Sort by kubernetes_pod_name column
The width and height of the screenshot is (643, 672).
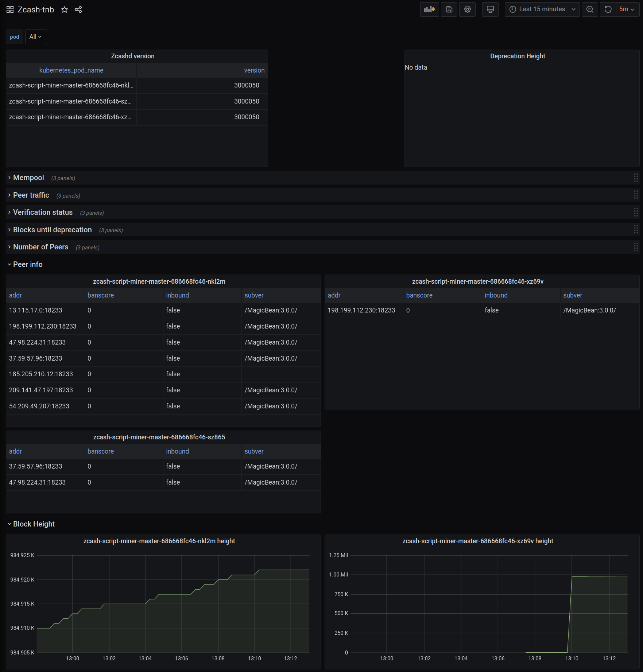(71, 70)
